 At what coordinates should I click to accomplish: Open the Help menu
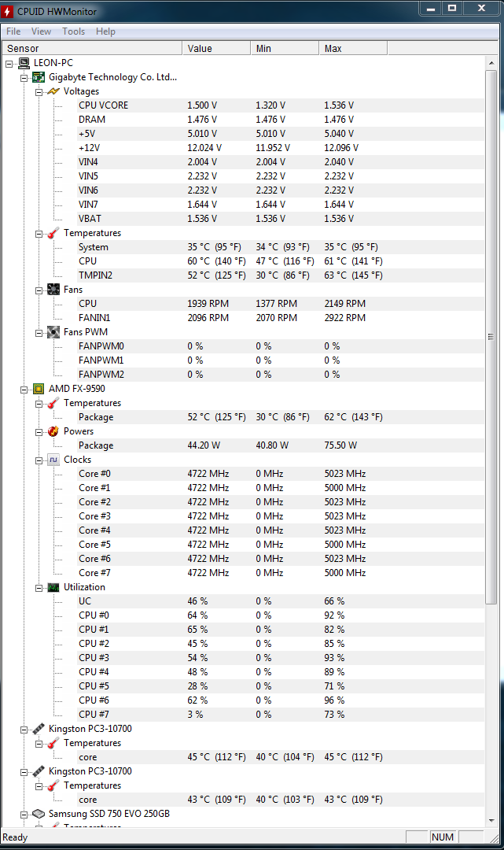105,31
